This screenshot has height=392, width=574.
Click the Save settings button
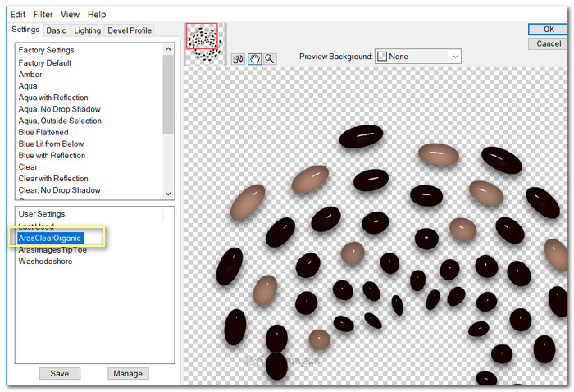point(60,373)
